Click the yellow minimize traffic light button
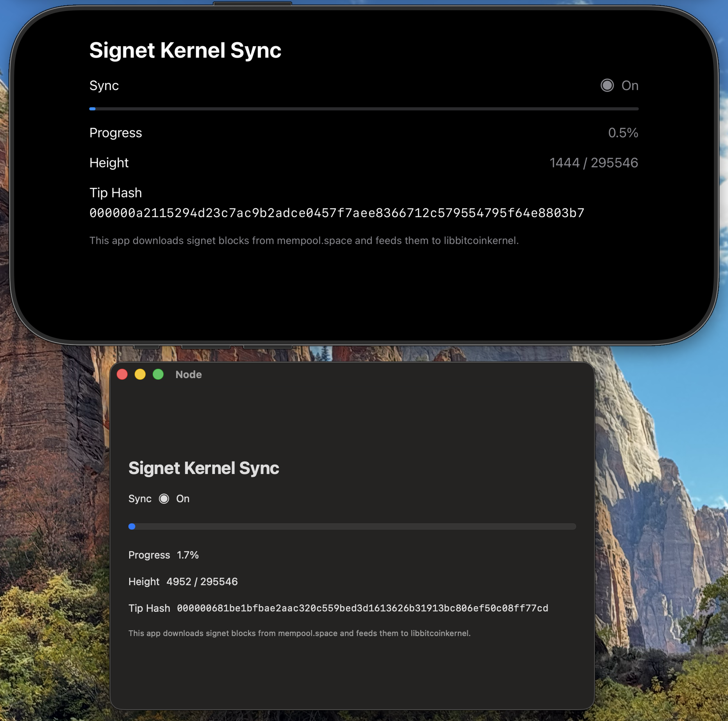 [140, 374]
